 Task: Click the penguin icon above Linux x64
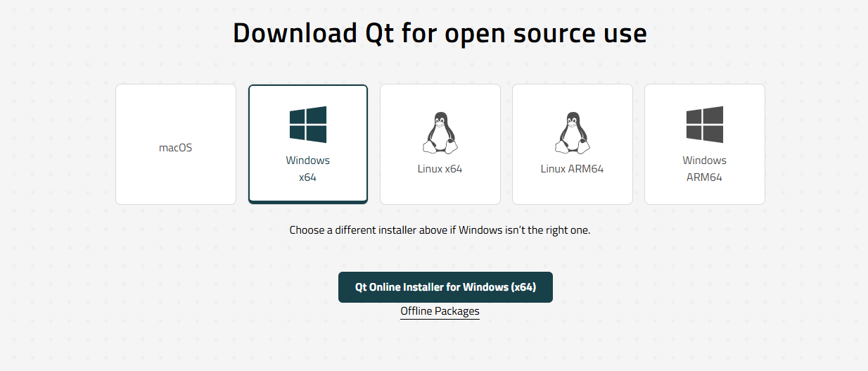tap(440, 132)
